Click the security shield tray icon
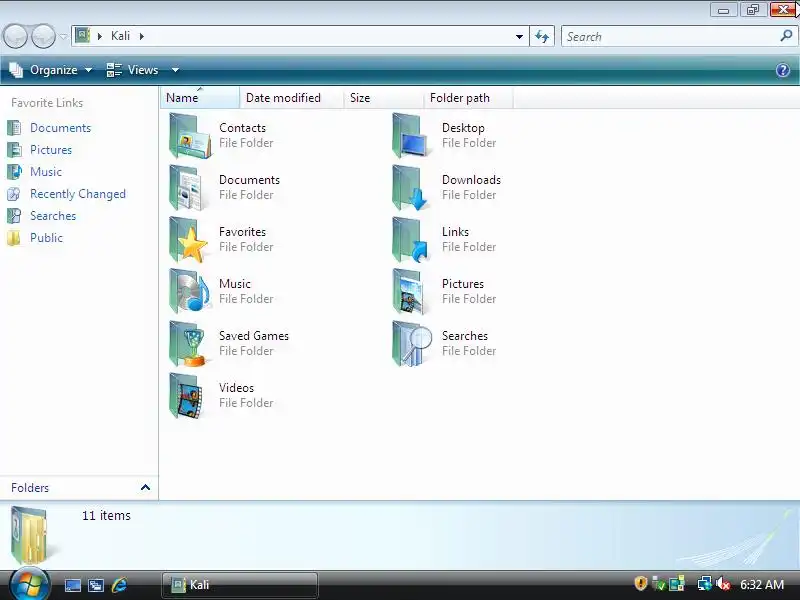Viewport: 800px width, 600px height. click(640, 583)
